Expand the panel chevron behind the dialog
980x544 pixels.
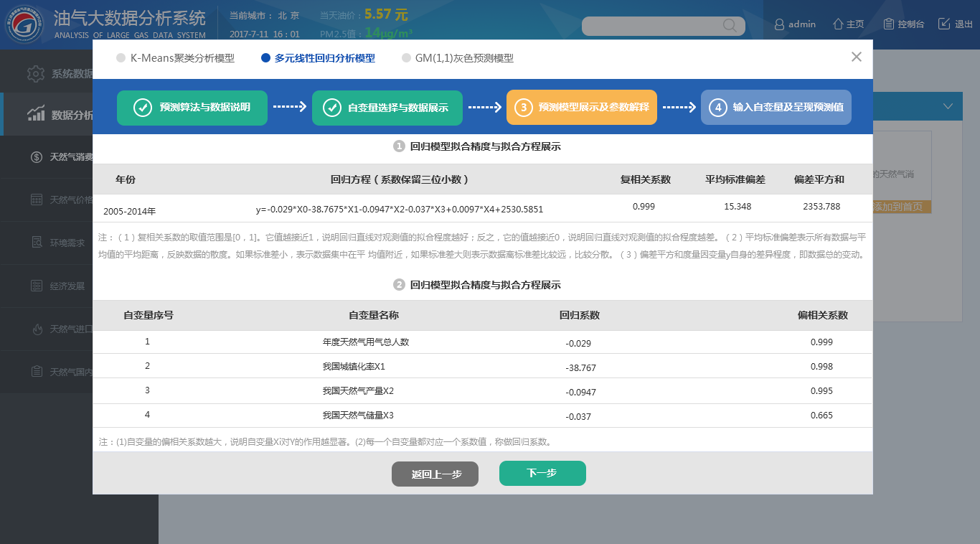tap(948, 106)
